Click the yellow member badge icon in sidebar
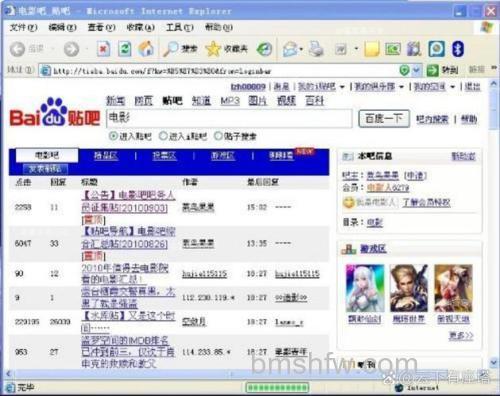Screen dimensions: 500x396 [349, 202]
